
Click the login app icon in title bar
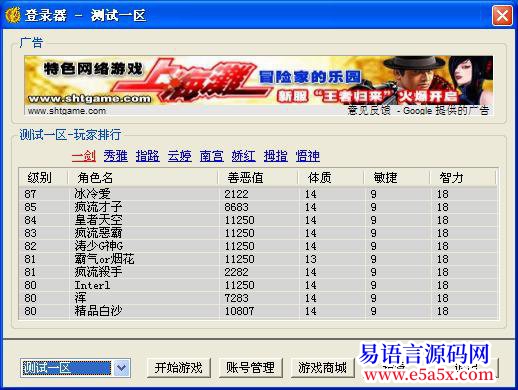12,15
